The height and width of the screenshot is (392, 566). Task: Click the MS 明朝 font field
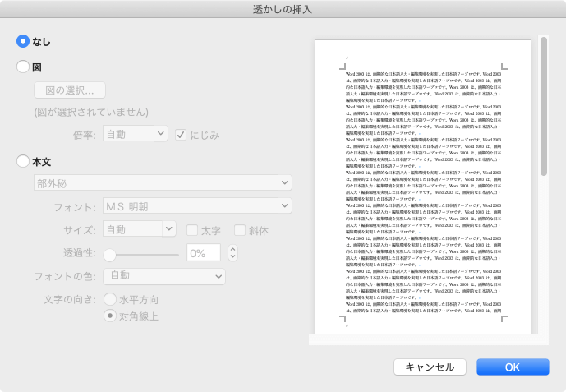point(191,205)
